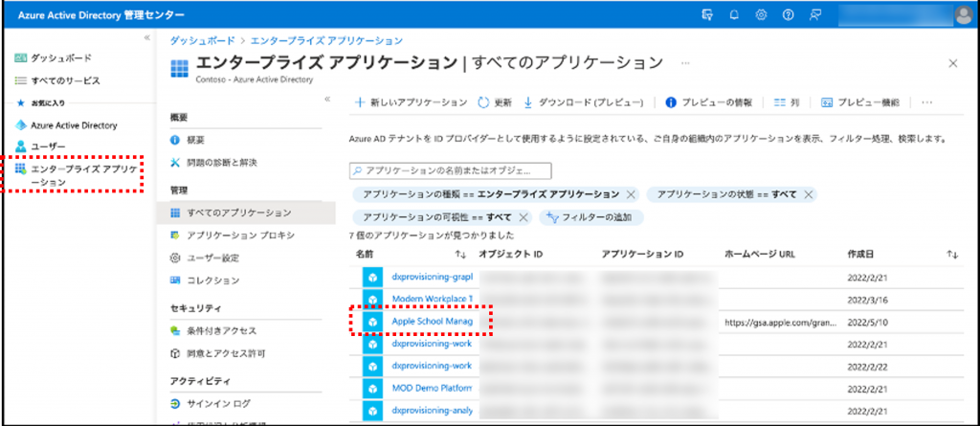Sort by 名前 column arrows

pos(460,255)
